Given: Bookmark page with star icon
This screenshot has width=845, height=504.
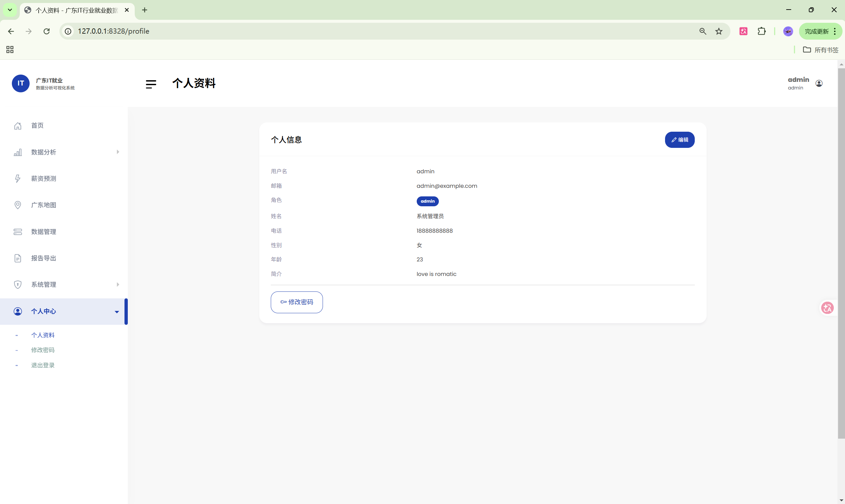Looking at the screenshot, I should (719, 31).
